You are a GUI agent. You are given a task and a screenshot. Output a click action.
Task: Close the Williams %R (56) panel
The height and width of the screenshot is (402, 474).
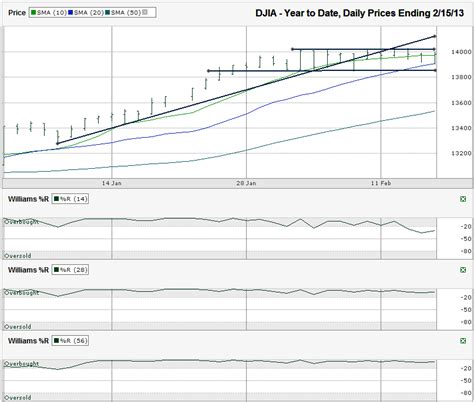pyautogui.click(x=463, y=341)
